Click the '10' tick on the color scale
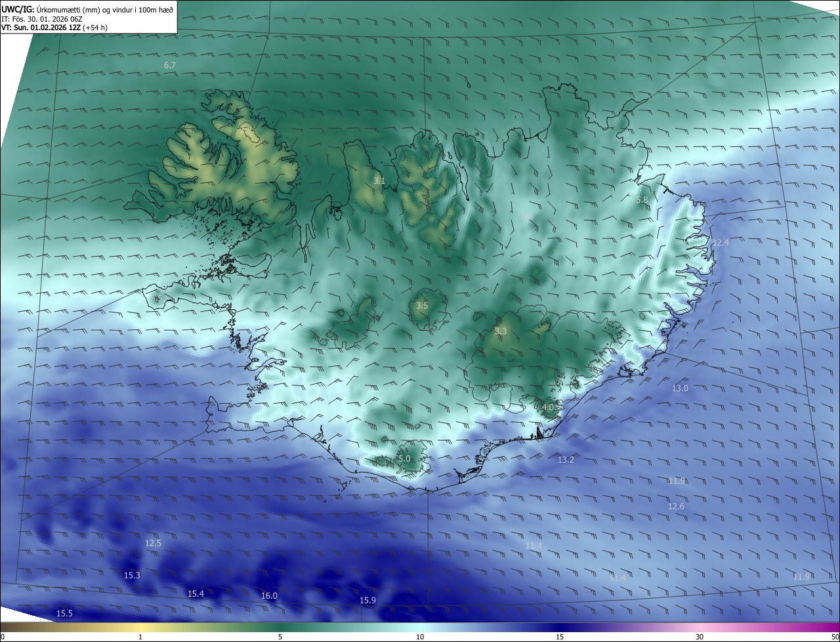This screenshot has height=642, width=840. (420, 637)
